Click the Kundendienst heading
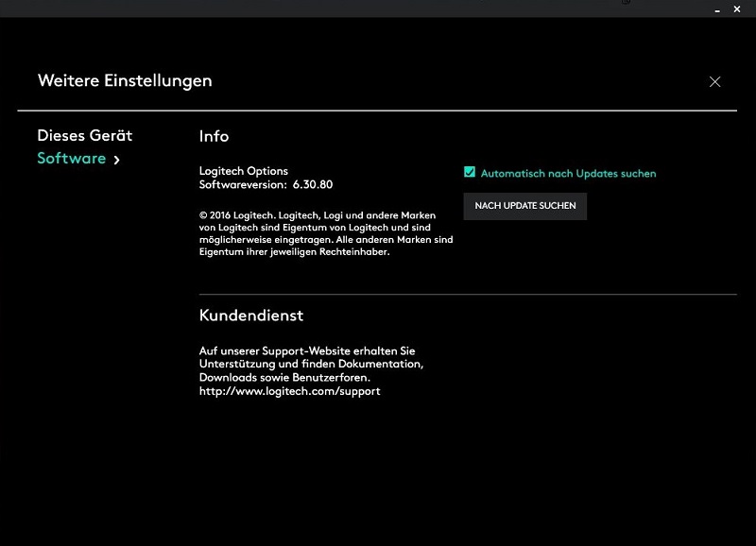Image resolution: width=756 pixels, height=546 pixels. (251, 316)
